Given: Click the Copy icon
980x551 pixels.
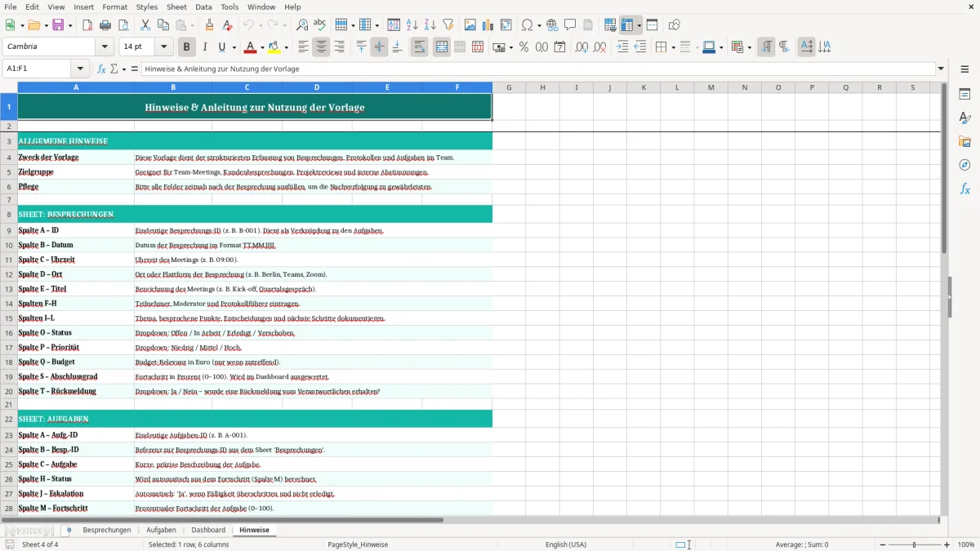Looking at the screenshot, I should [x=163, y=25].
